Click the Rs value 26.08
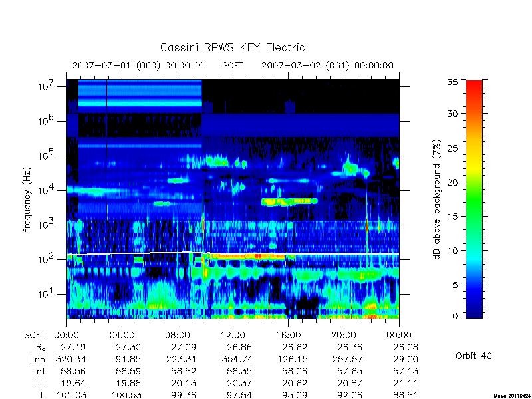The width and height of the screenshot is (532, 399). (406, 347)
